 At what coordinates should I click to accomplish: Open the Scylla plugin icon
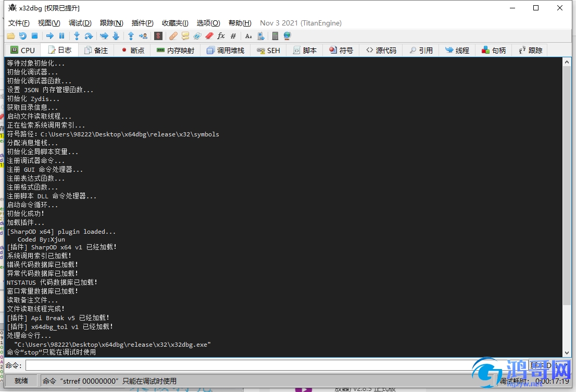click(158, 36)
